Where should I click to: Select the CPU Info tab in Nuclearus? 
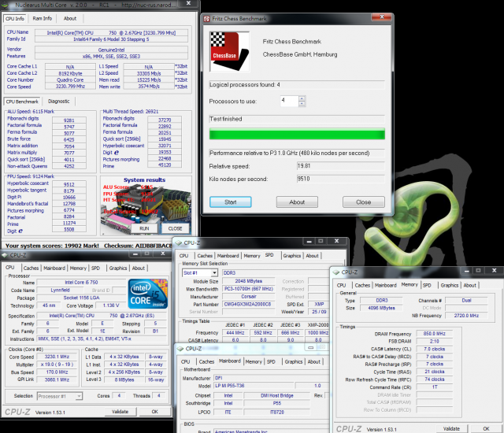[15, 19]
